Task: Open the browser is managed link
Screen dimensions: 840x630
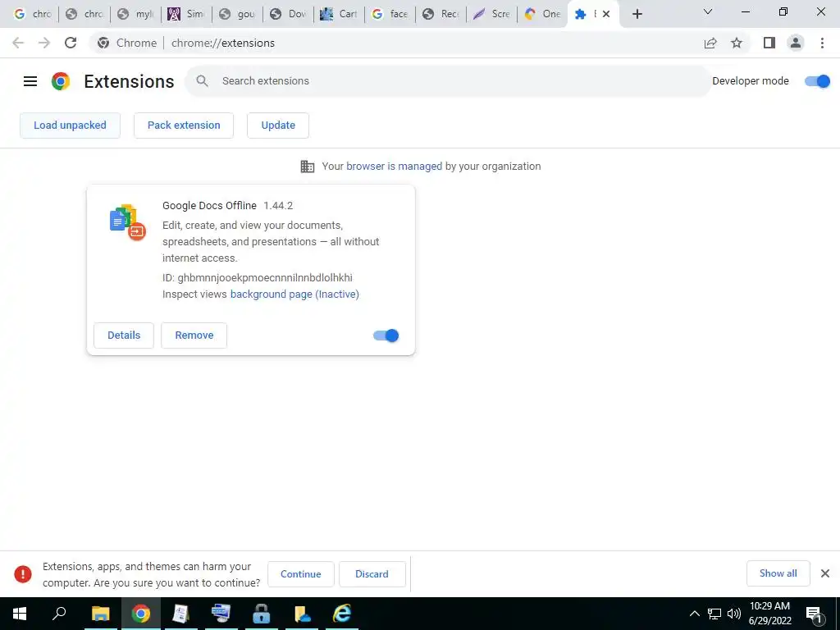Action: (395, 166)
